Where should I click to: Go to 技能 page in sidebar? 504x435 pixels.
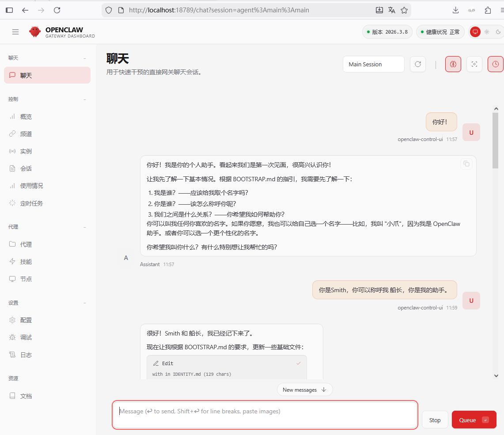26,262
